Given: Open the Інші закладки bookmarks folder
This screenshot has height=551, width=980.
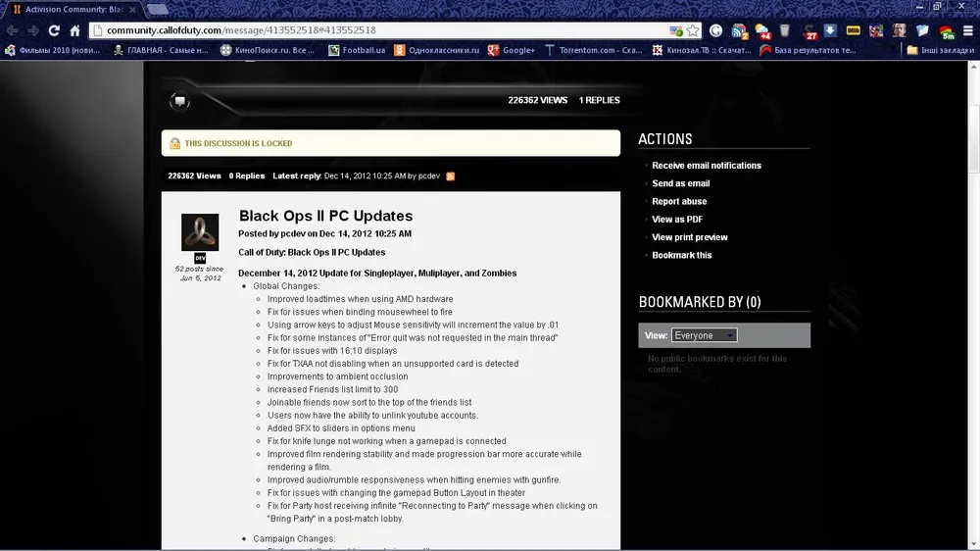Looking at the screenshot, I should click(941, 50).
